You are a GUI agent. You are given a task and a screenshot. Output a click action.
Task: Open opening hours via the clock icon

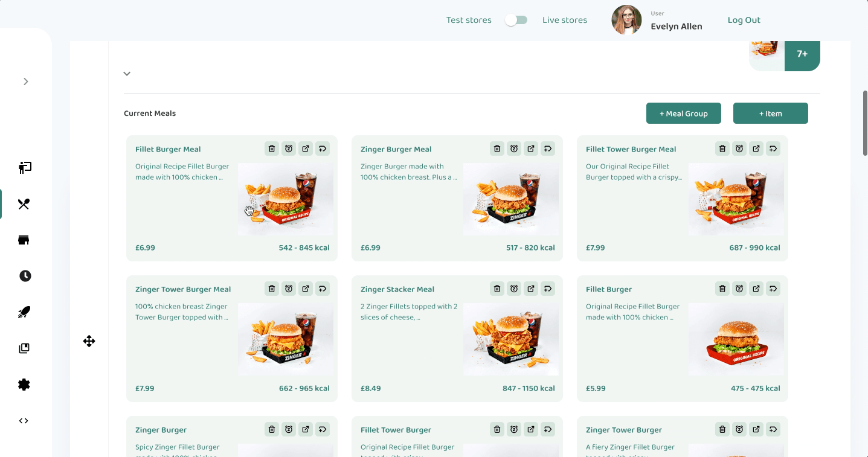click(24, 276)
